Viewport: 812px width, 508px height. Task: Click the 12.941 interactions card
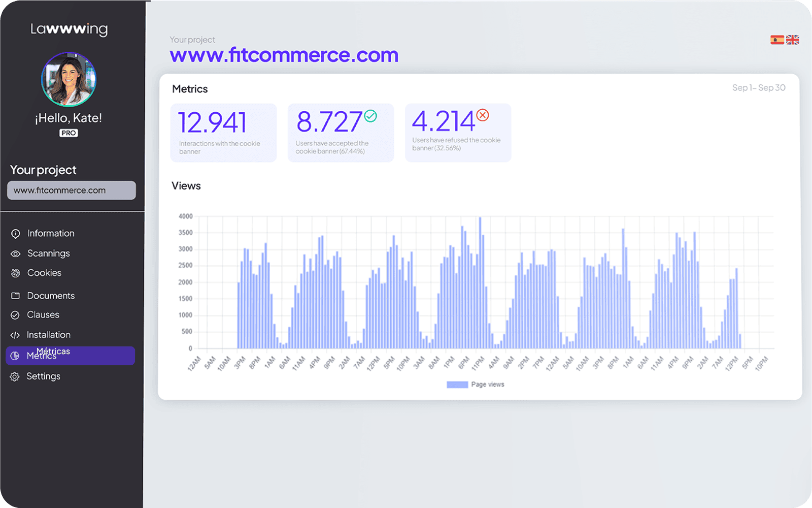point(224,133)
